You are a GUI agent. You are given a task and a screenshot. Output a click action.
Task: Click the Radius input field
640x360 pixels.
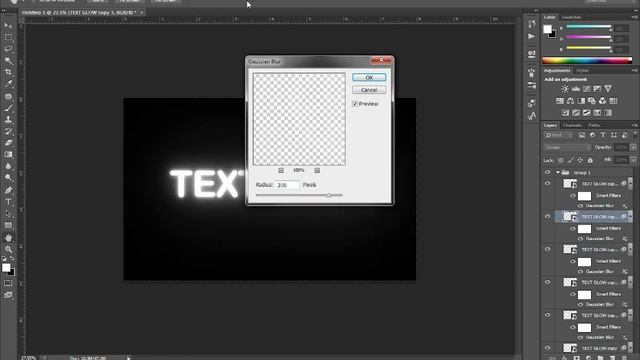coord(287,185)
